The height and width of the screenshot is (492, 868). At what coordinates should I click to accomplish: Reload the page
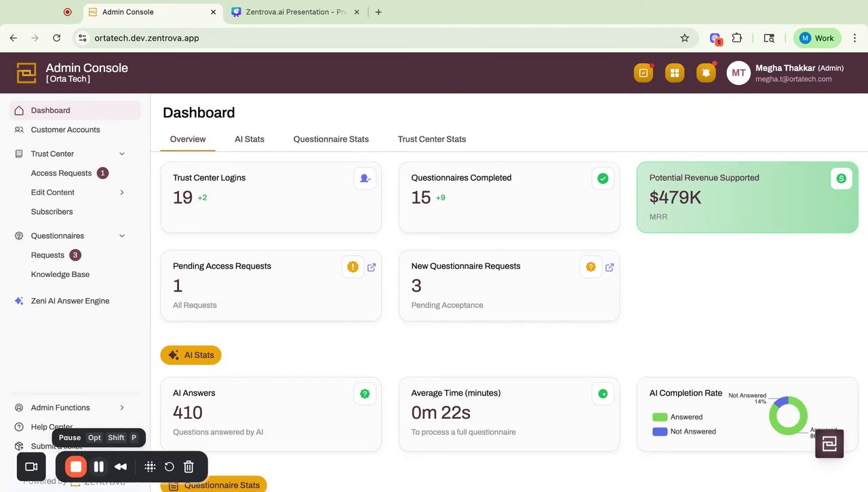(x=56, y=38)
